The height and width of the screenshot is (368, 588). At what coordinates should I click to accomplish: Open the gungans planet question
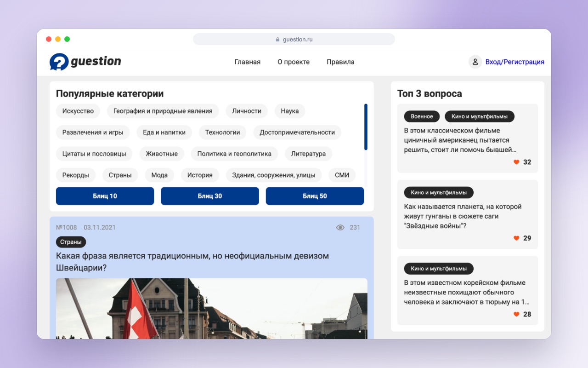[463, 216]
